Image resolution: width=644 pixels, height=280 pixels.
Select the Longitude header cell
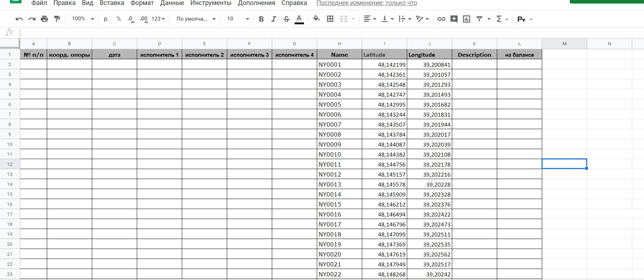click(x=429, y=55)
